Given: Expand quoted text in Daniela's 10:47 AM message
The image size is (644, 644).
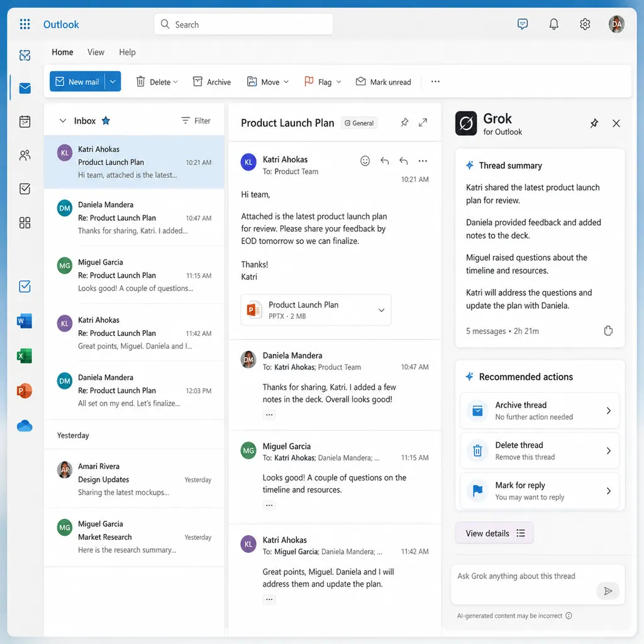Looking at the screenshot, I should 269,414.
